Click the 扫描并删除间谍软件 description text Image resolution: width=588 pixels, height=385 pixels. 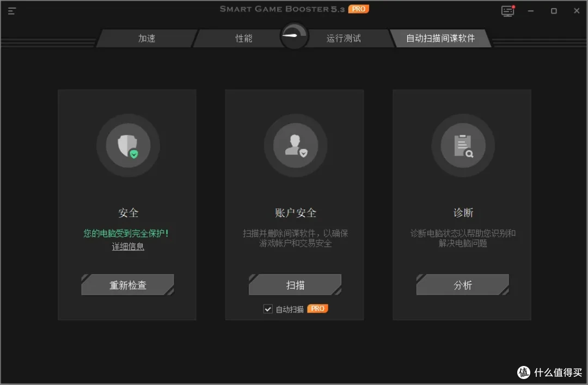pos(296,238)
